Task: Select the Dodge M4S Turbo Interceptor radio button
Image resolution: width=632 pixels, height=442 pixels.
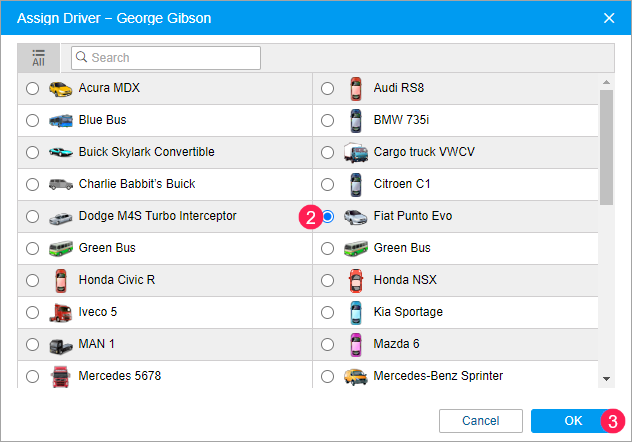Action: point(33,216)
